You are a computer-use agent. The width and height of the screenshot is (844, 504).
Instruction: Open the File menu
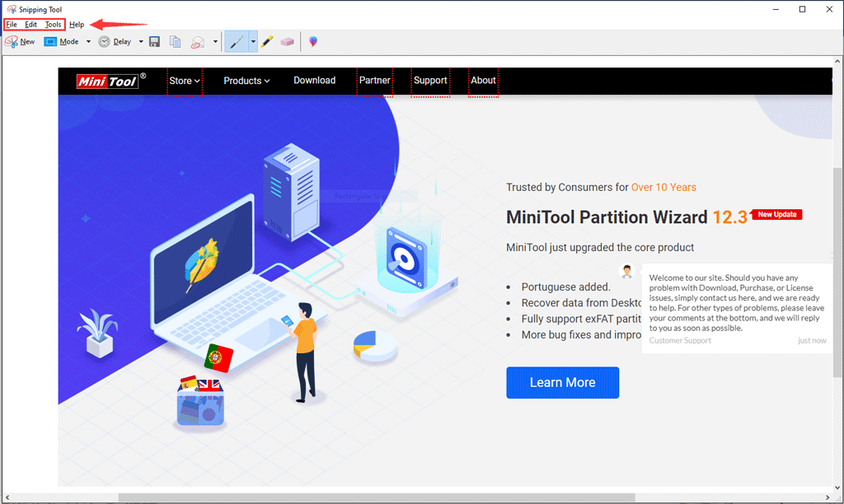point(11,24)
